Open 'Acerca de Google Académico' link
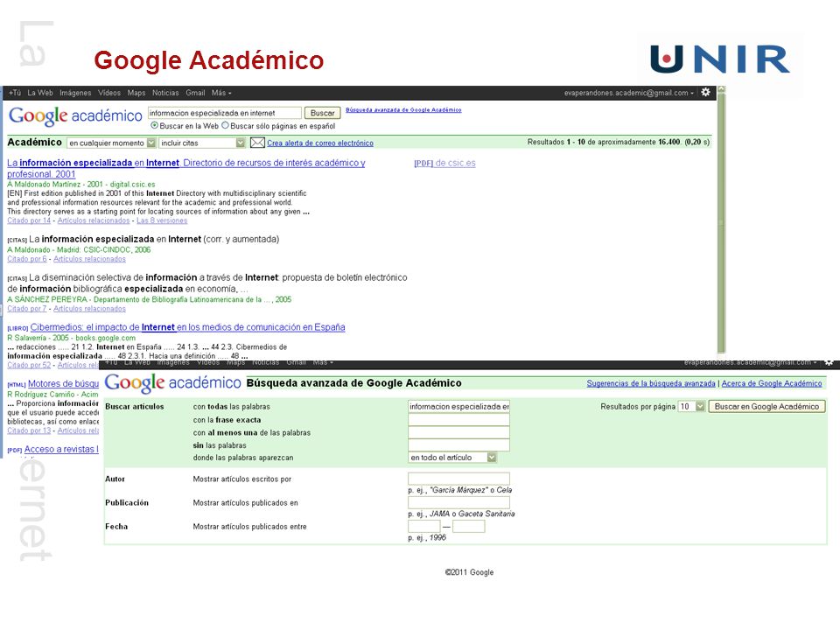This screenshot has width=840, height=630. [772, 383]
